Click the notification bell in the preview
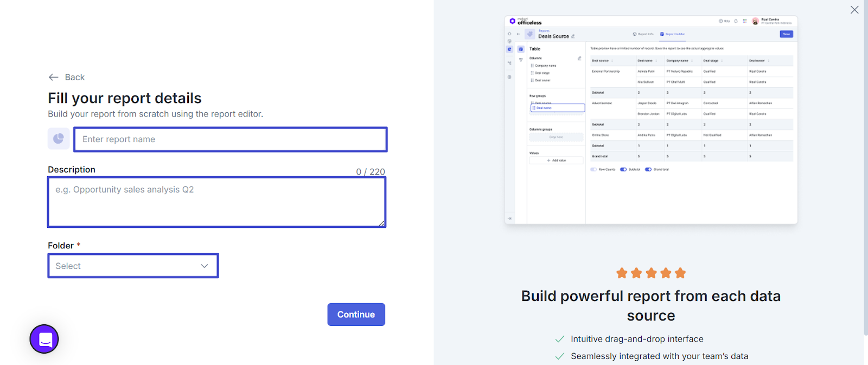 tap(736, 21)
